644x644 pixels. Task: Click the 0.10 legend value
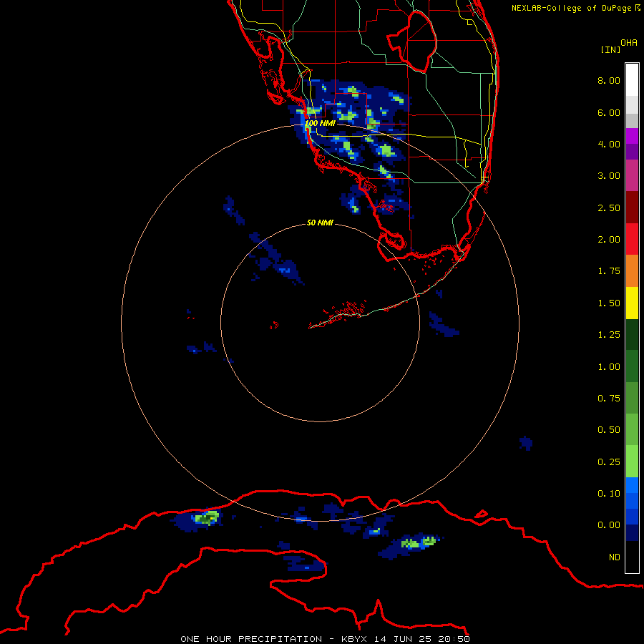click(x=609, y=494)
